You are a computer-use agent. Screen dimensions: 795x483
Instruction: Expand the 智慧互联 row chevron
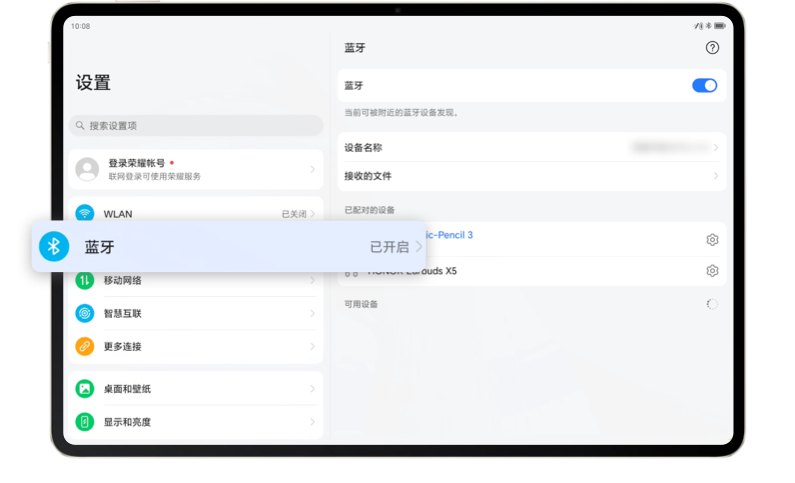[312, 313]
